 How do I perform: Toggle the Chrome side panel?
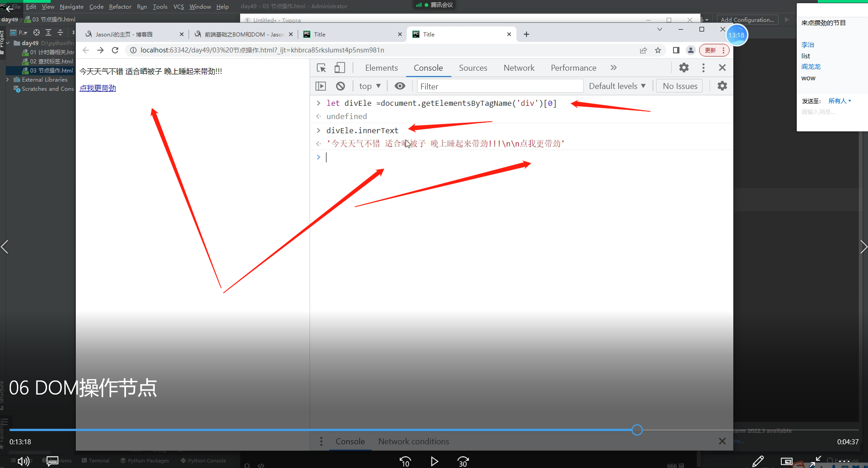pos(676,50)
